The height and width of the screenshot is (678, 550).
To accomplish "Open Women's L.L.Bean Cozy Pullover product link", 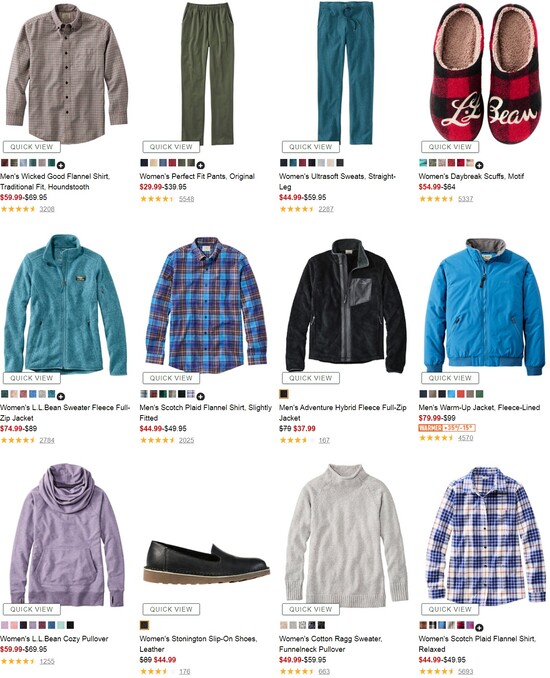I will click(54, 639).
